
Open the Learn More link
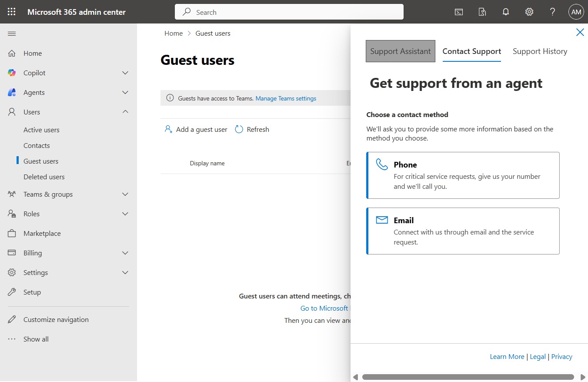(x=507, y=356)
